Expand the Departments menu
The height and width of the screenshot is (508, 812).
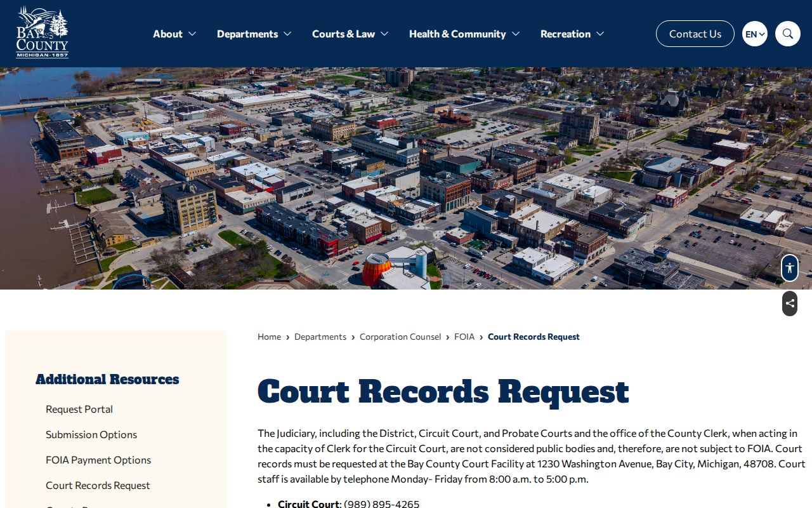click(254, 34)
